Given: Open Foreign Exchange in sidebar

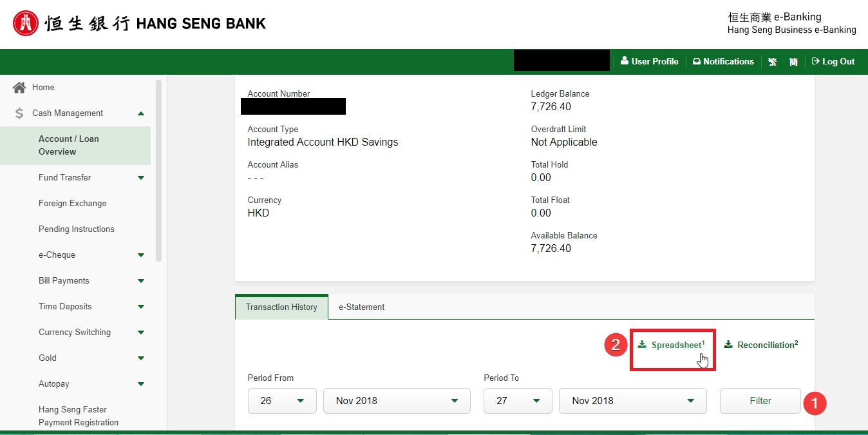Looking at the screenshot, I should point(72,204).
